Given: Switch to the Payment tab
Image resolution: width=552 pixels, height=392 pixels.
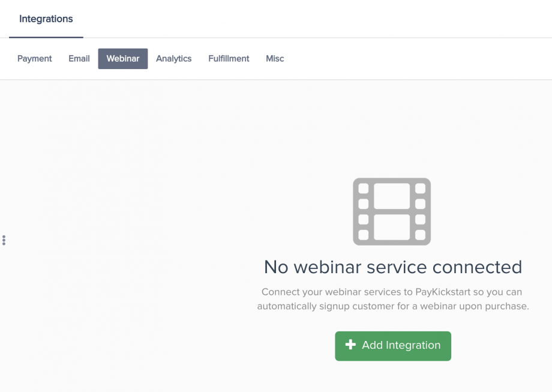Looking at the screenshot, I should tap(35, 58).
